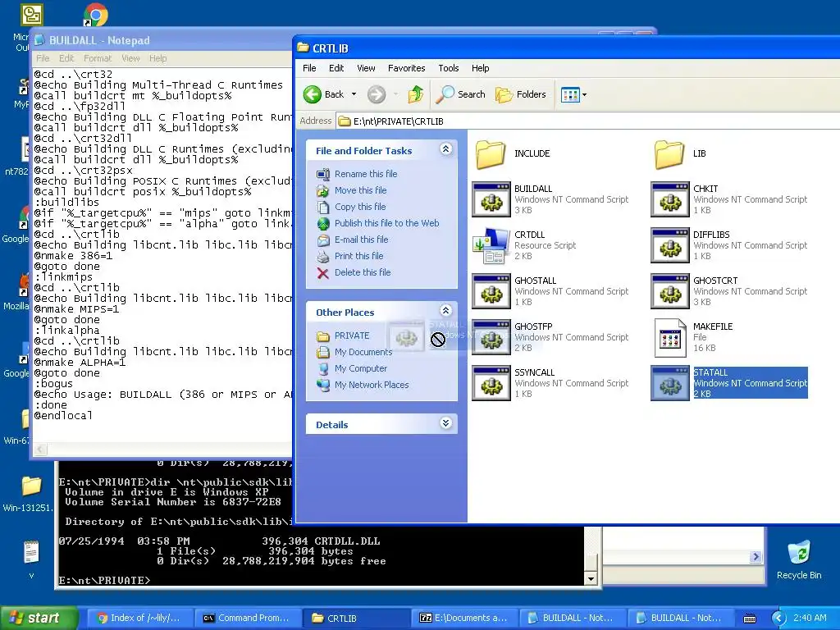
Task: Open the Views dropdown arrow
Action: 584,95
